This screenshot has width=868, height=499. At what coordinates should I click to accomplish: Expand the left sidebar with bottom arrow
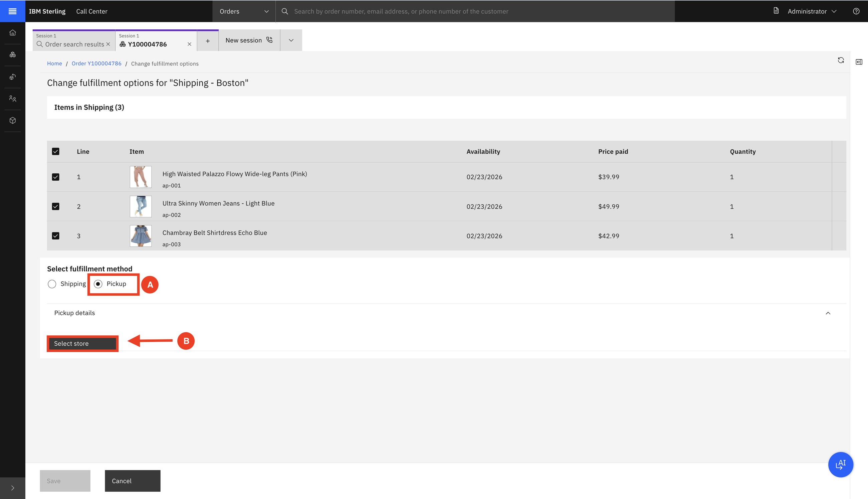coord(13,488)
